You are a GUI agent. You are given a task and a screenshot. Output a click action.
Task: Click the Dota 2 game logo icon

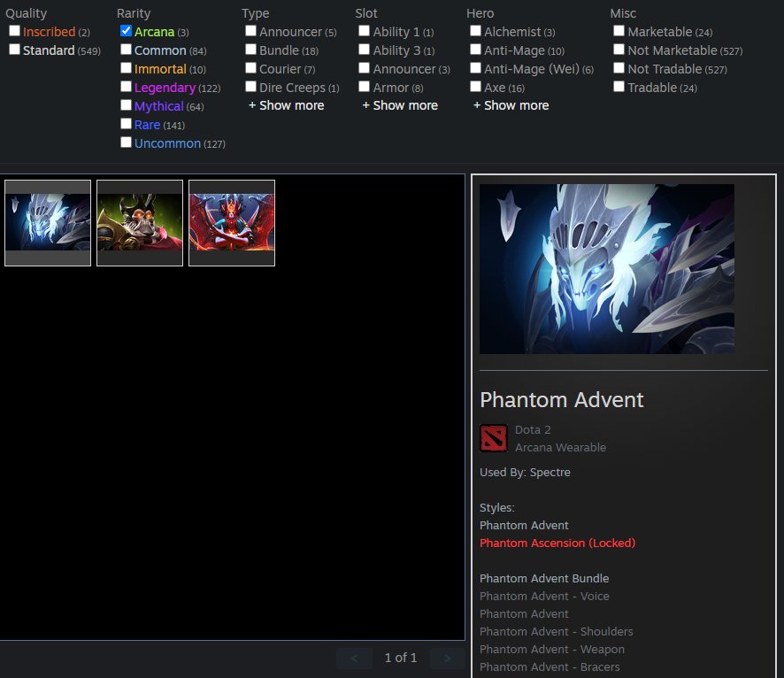(494, 438)
